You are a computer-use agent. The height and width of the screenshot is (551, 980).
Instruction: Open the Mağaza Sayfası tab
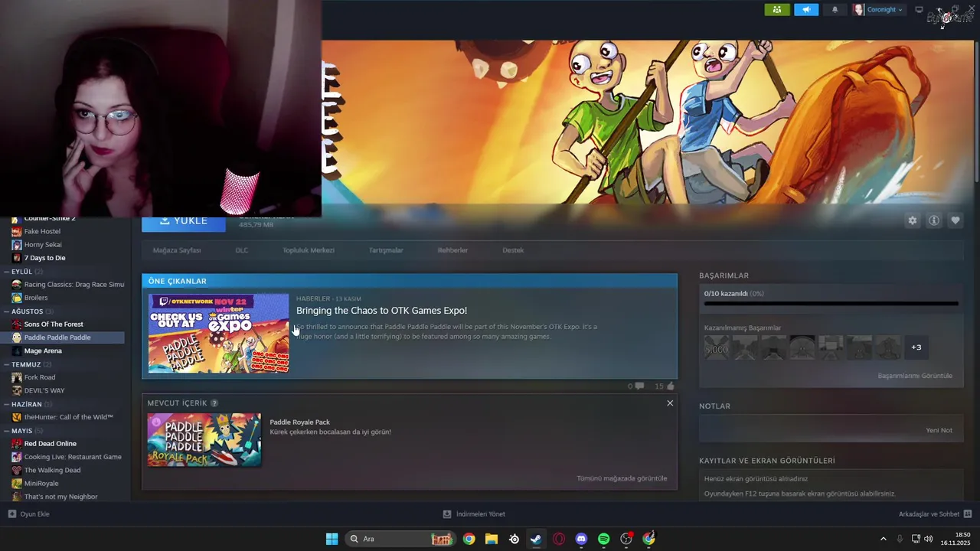(x=177, y=250)
